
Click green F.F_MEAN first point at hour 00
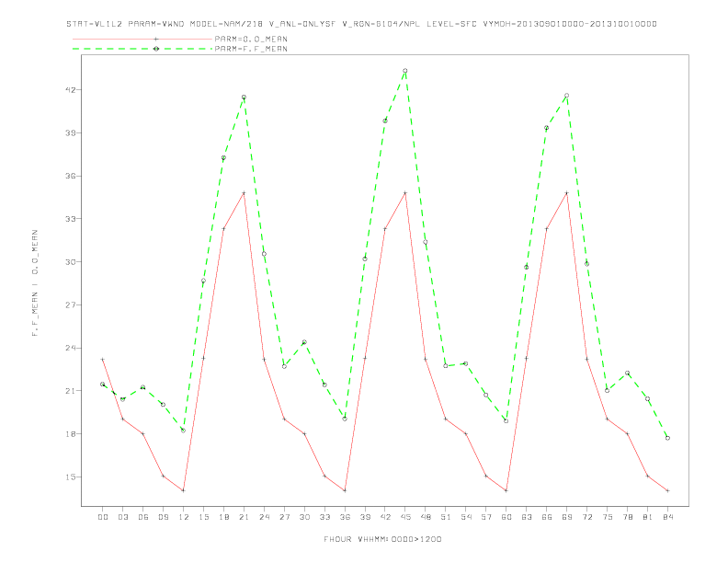point(103,385)
